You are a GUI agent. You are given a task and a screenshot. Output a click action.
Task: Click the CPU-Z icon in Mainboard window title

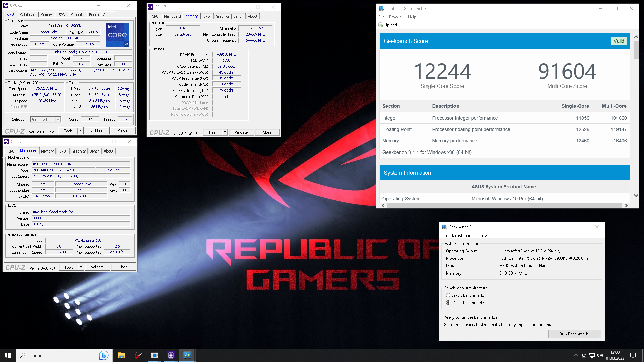click(6, 142)
